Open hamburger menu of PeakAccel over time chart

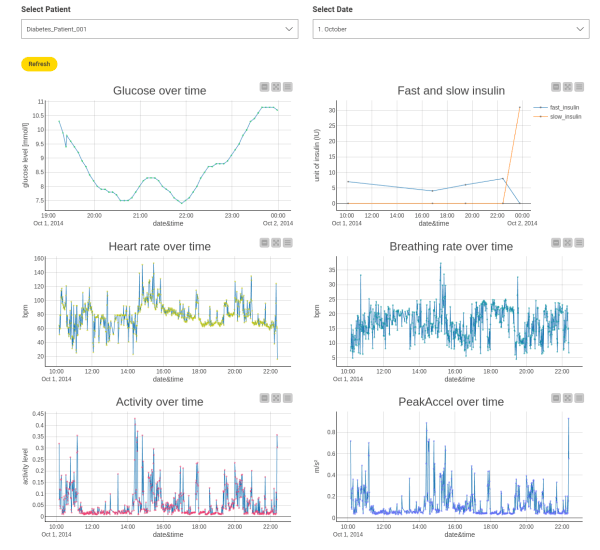pyautogui.click(x=579, y=398)
